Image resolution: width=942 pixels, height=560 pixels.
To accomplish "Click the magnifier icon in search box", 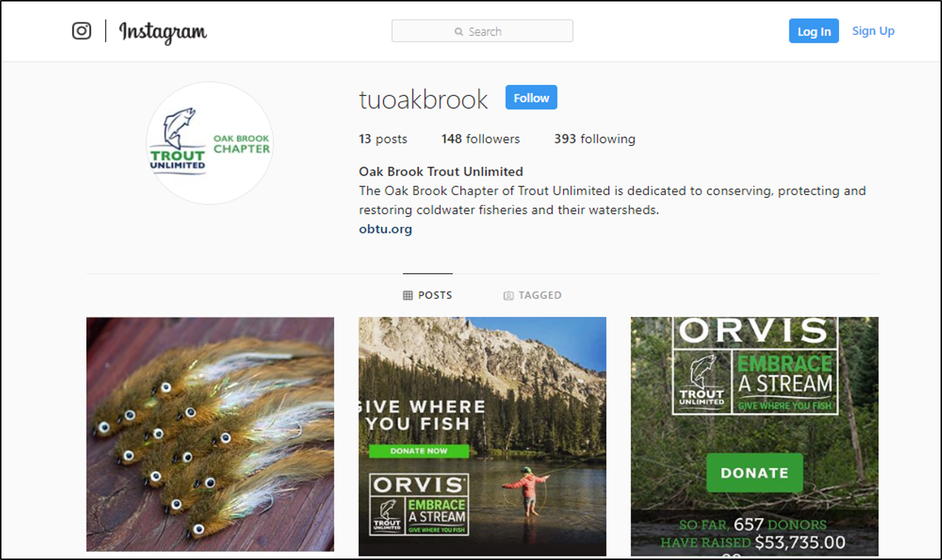I will (x=459, y=32).
